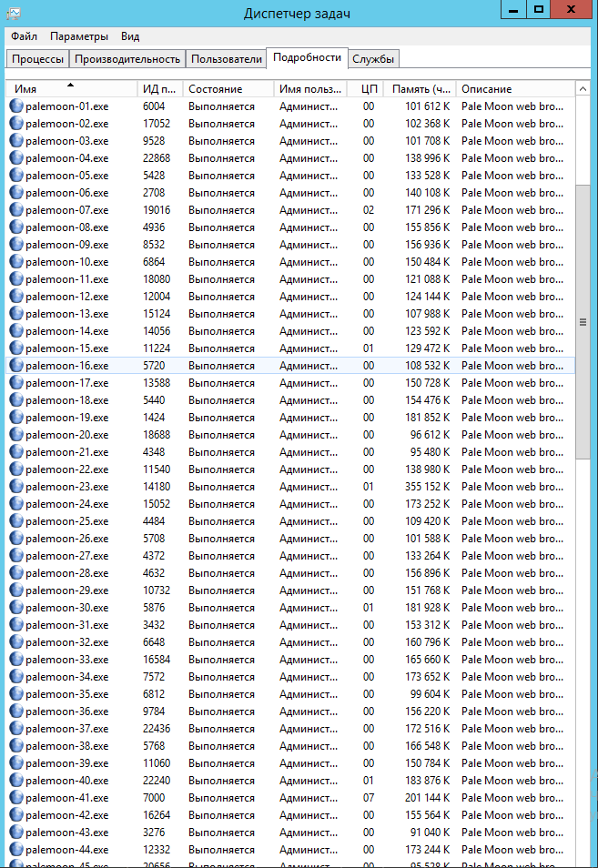Viewport: 598px width, 868px height.
Task: Sort by the Память column header
Action: (x=421, y=88)
